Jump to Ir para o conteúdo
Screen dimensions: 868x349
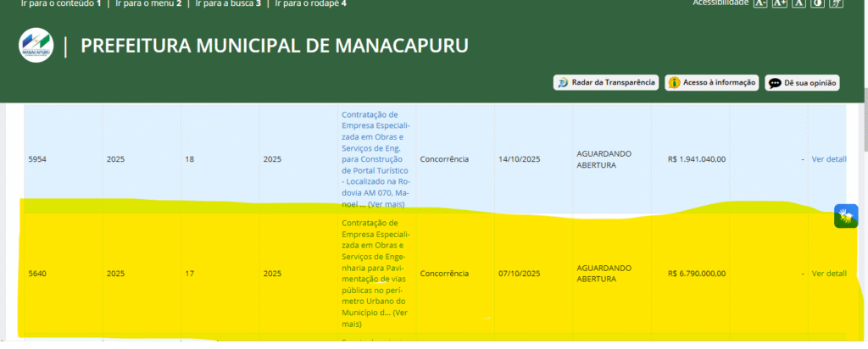[53, 3]
